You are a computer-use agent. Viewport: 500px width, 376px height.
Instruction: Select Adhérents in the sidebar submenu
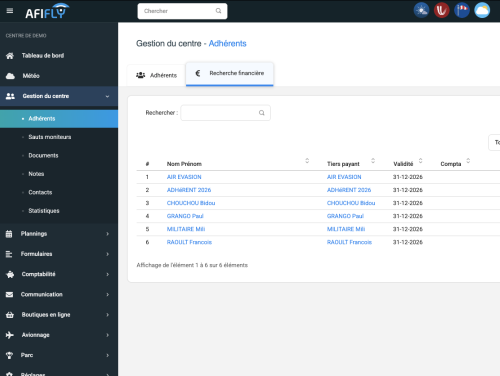pyautogui.click(x=59, y=119)
